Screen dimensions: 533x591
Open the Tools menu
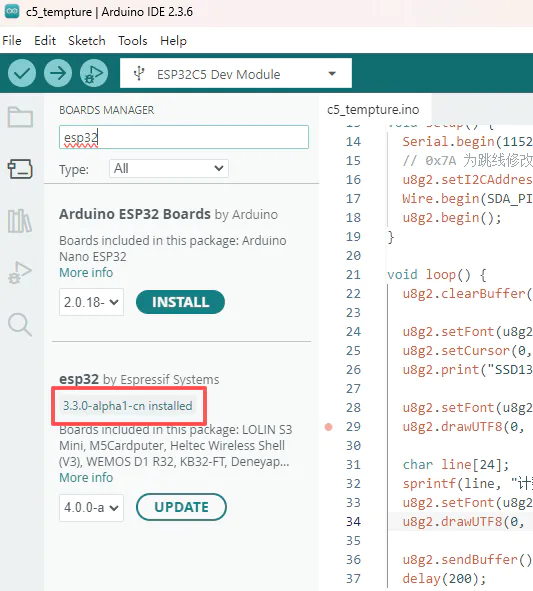pyautogui.click(x=133, y=41)
